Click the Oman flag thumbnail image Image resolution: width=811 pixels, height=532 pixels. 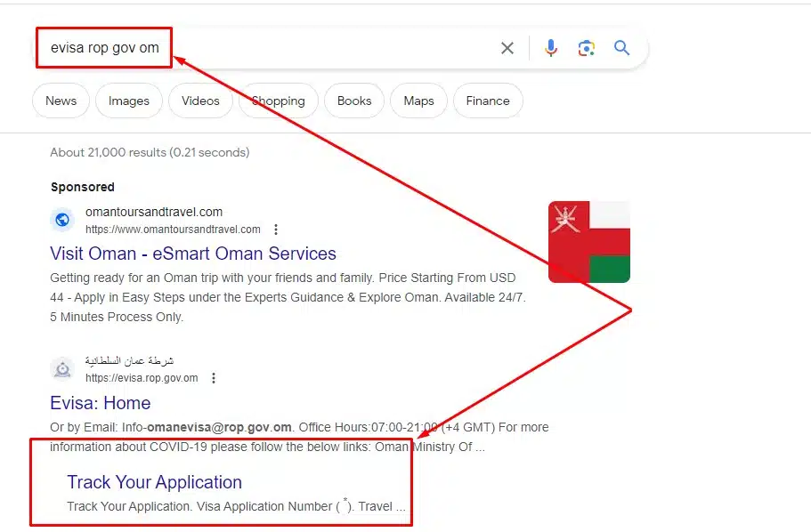click(x=589, y=242)
